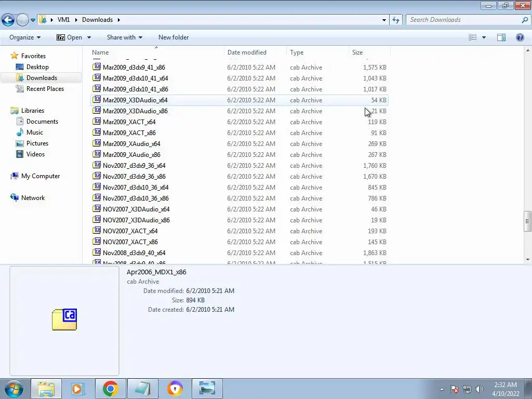Select file name Nov2008_d3dx9_40_x64
Image resolution: width=532 pixels, height=399 pixels.
point(134,253)
